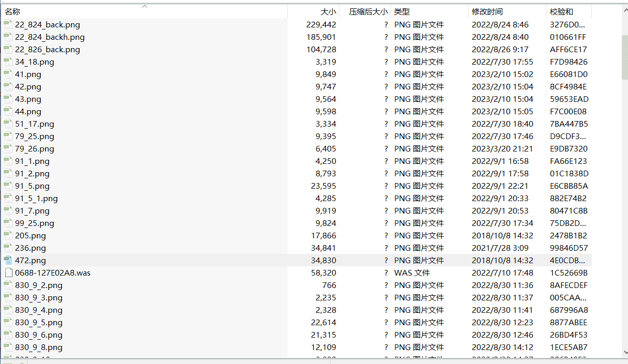The width and height of the screenshot is (628, 364).
Task: Sort by 修改时间 column header
Action: [x=487, y=11]
